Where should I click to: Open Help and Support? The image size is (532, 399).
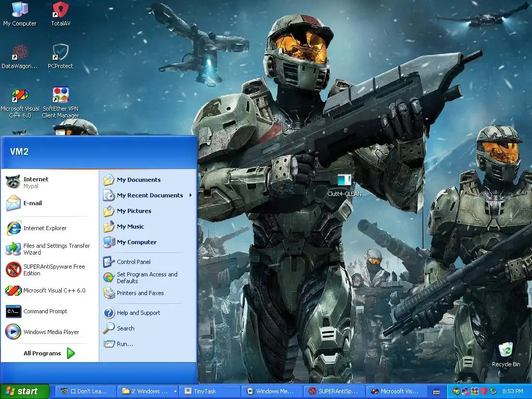pos(148,313)
